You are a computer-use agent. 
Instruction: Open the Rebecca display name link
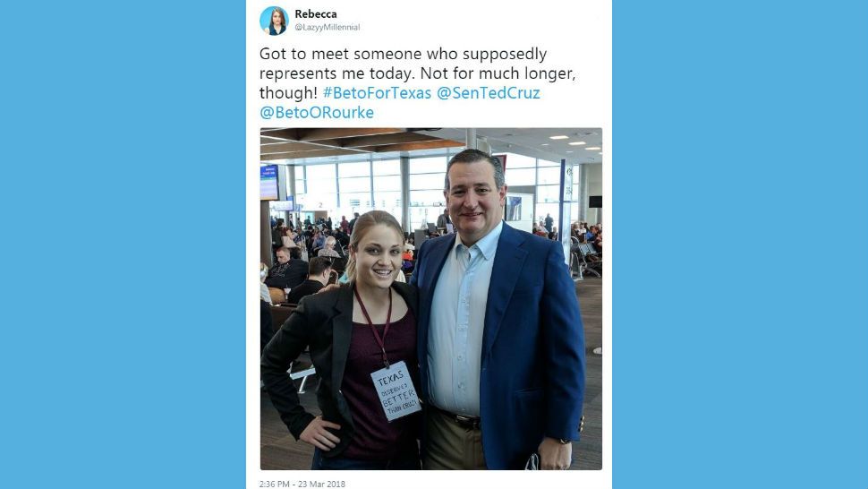pyautogui.click(x=316, y=13)
